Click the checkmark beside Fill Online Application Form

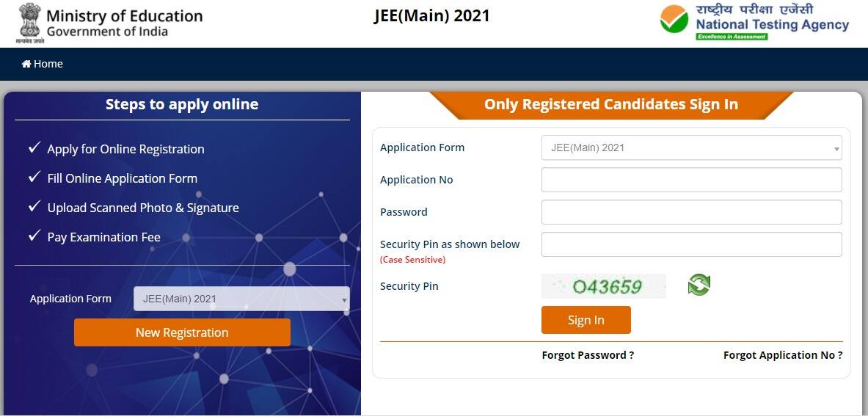34,177
